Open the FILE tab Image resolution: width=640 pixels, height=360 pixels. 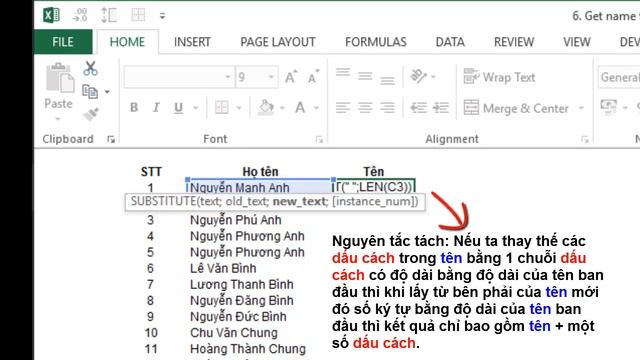point(63,42)
